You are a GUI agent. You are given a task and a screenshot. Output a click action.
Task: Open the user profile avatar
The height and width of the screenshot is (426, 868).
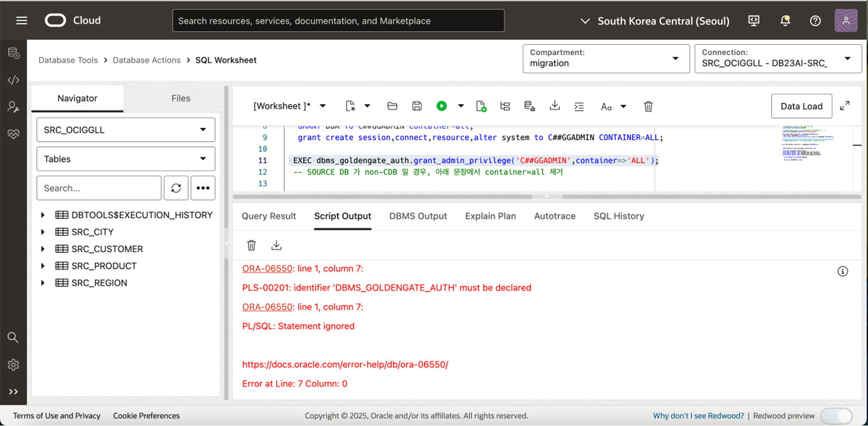coord(846,21)
